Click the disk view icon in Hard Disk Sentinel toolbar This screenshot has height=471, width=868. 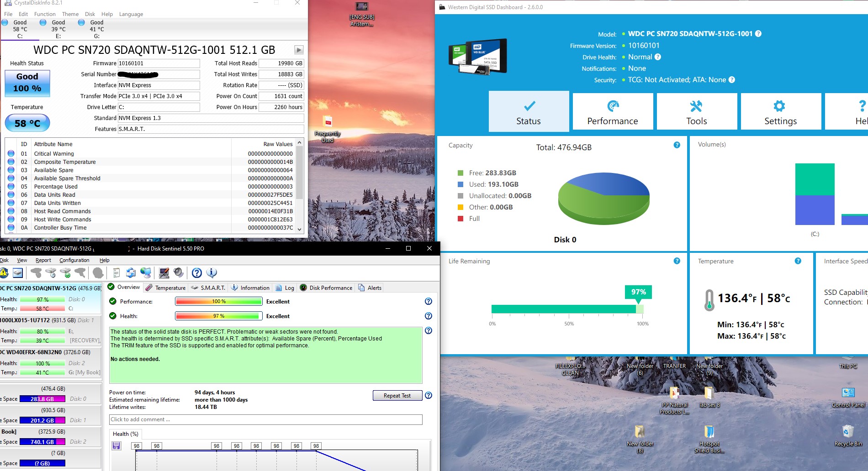[x=18, y=273]
